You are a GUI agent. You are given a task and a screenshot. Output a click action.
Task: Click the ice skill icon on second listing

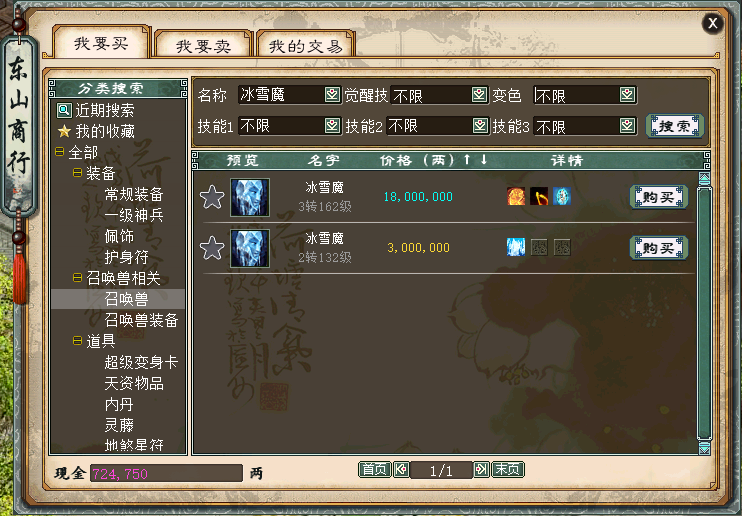click(x=516, y=247)
